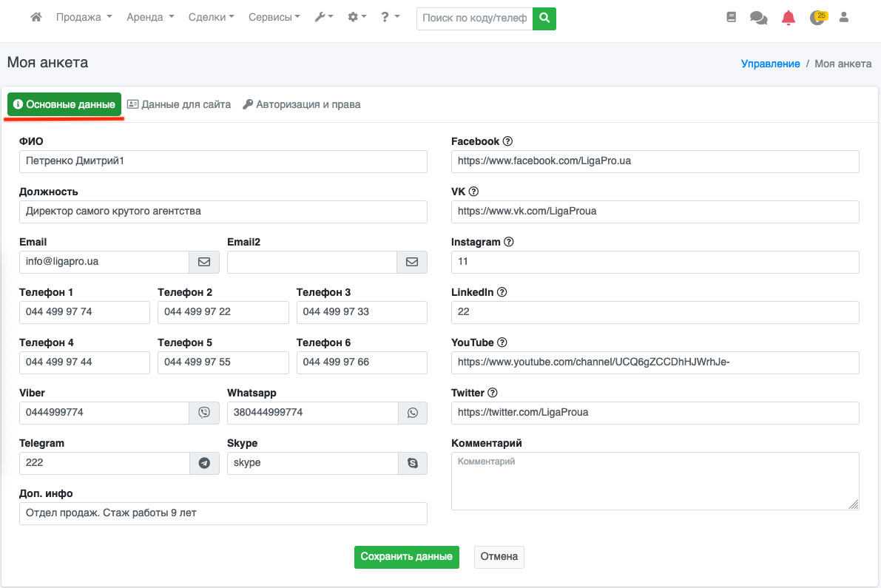Switch to Данные для сайта tab

179,104
